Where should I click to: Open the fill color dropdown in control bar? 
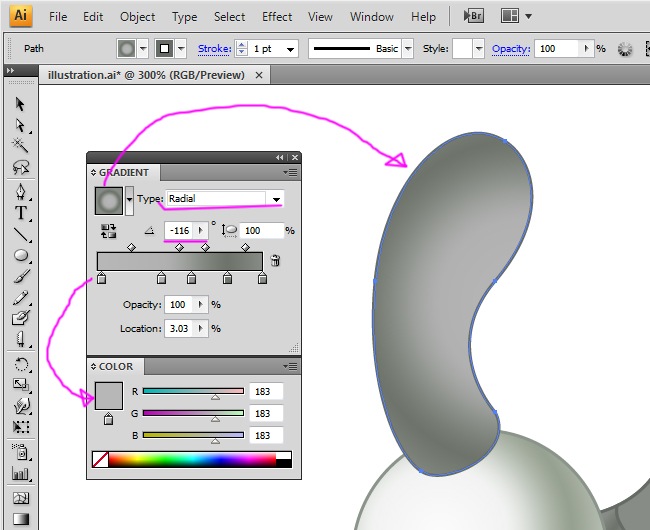(143, 49)
